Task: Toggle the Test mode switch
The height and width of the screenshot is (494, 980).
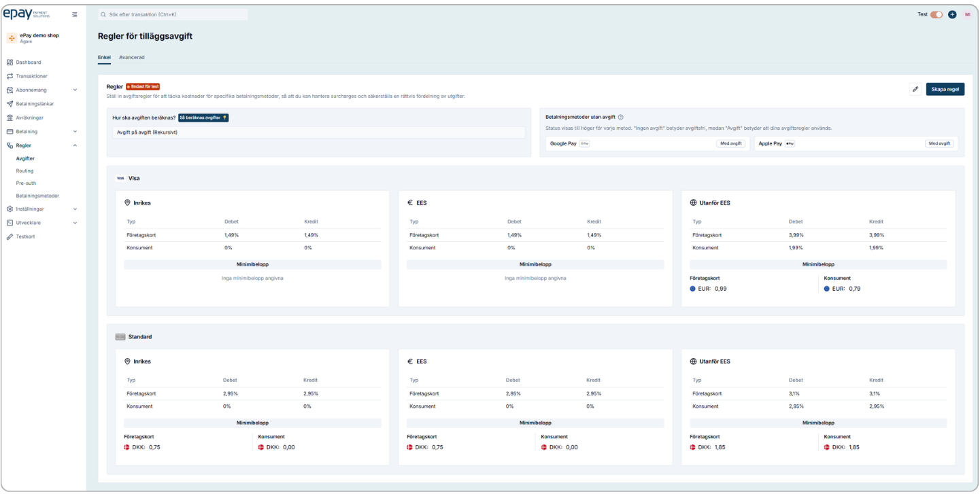Action: tap(936, 14)
